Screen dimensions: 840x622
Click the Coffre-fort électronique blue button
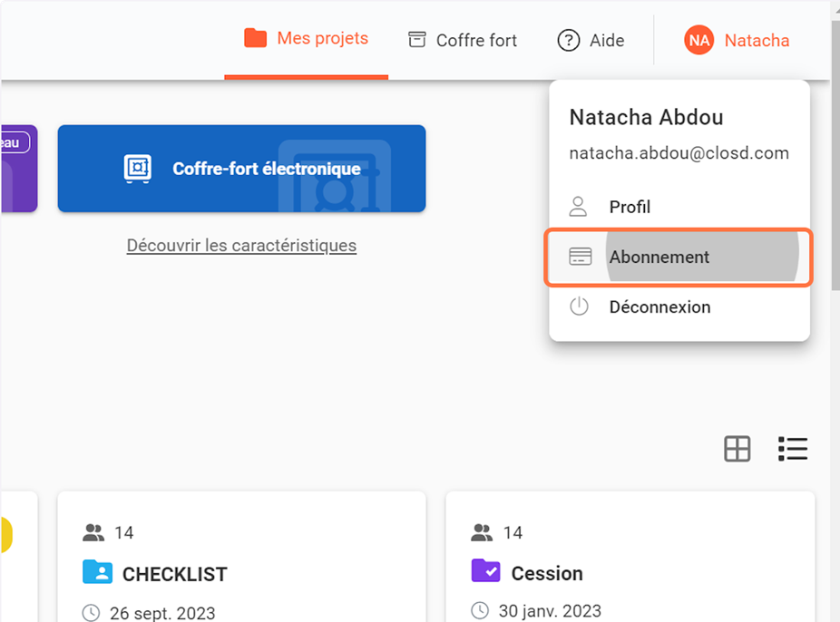pyautogui.click(x=241, y=169)
